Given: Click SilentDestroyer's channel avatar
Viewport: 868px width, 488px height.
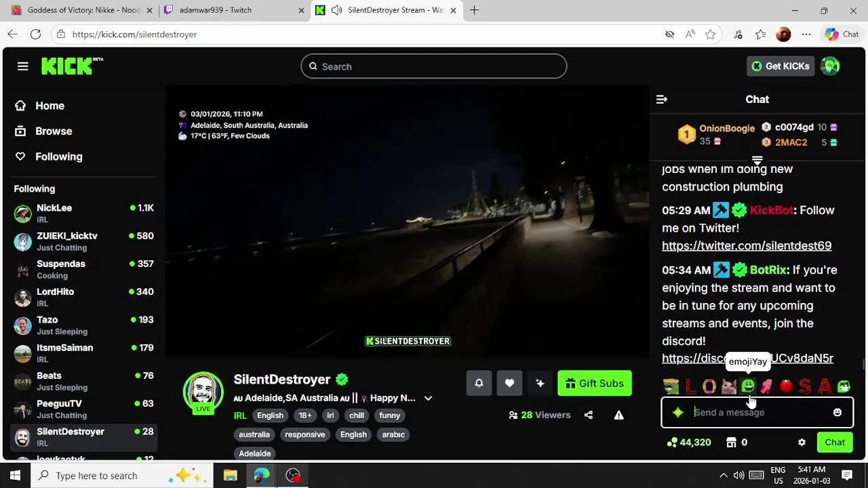Looking at the screenshot, I should point(203,391).
